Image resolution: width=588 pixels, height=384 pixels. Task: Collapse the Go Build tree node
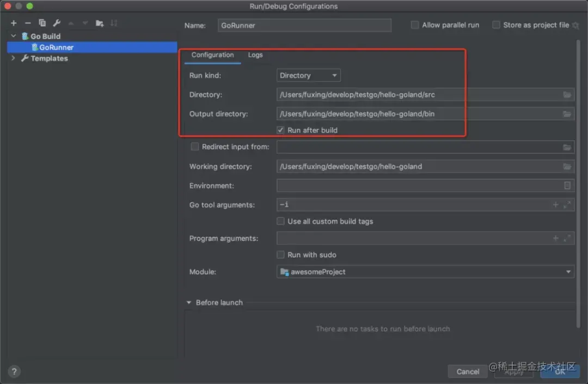[14, 36]
